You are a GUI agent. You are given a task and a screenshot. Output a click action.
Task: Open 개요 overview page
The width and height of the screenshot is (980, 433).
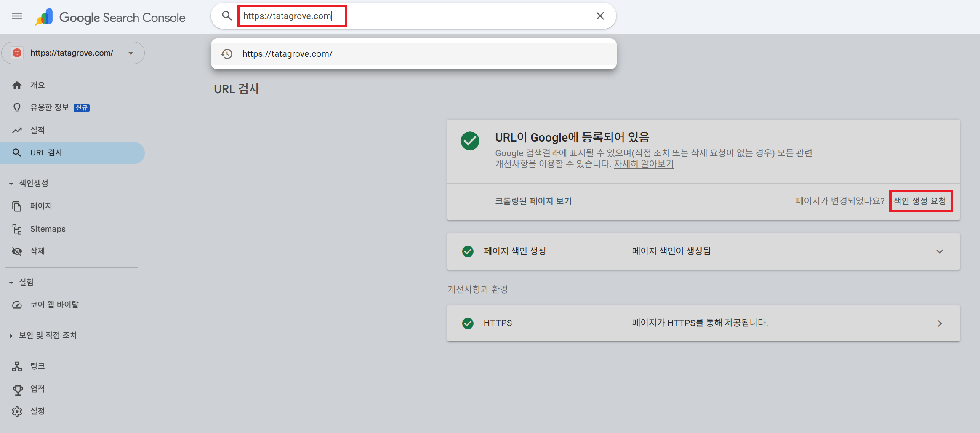pos(72,85)
